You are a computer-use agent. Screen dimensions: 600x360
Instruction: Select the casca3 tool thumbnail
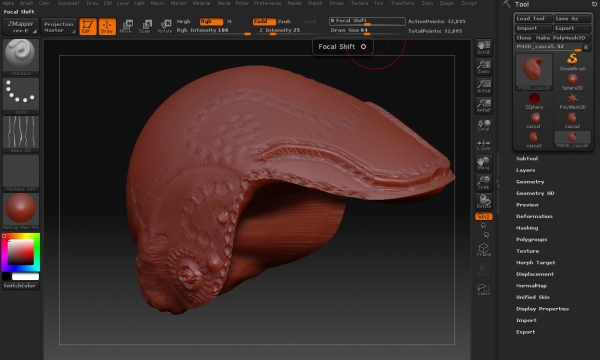(534, 139)
